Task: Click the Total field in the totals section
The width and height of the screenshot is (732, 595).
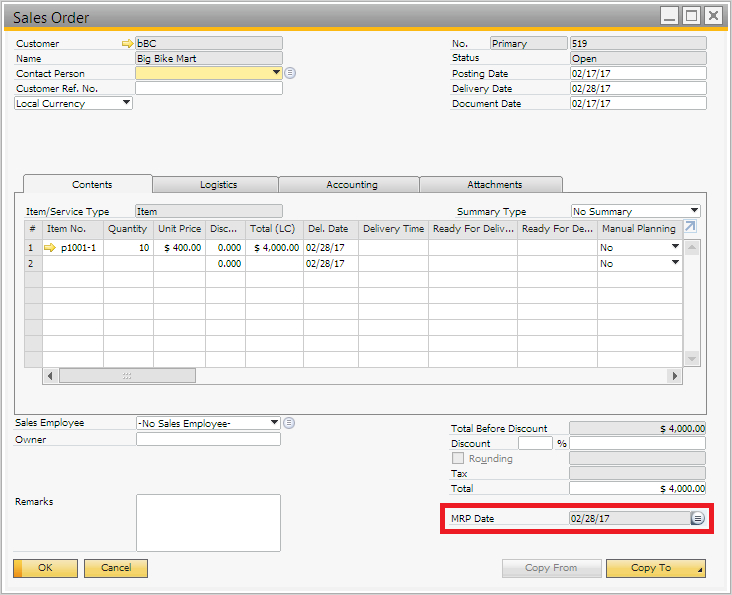Action: coord(637,488)
